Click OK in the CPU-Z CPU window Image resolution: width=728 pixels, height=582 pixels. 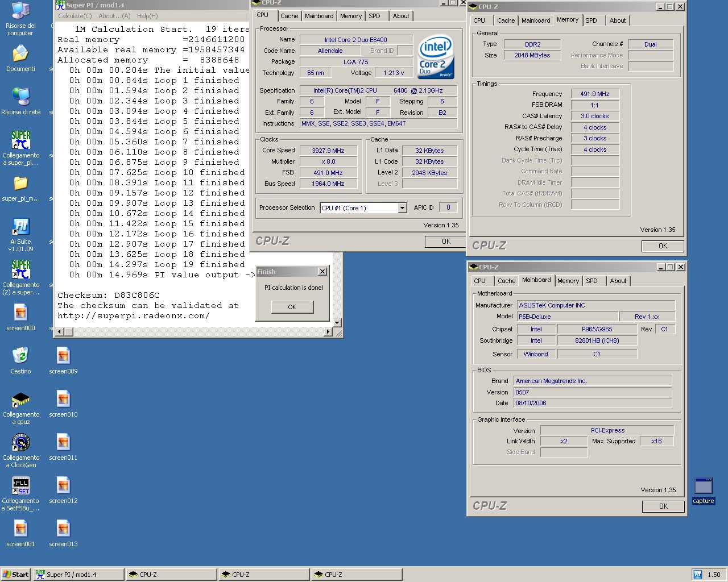coord(446,242)
